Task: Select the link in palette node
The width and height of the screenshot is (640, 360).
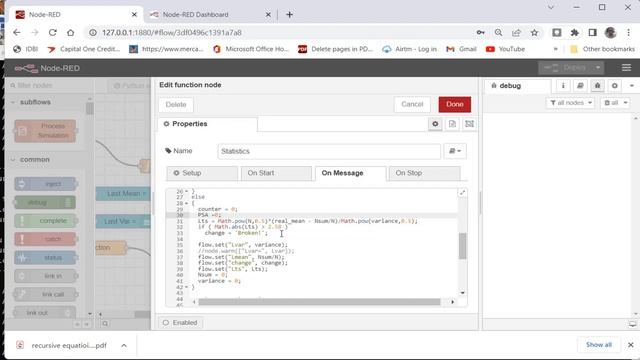Action: (45, 276)
